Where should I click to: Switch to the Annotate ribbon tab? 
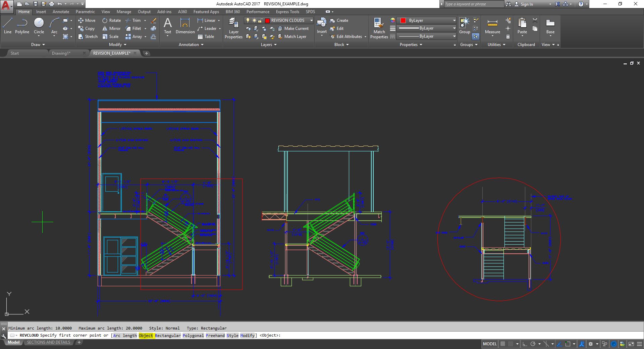click(61, 12)
